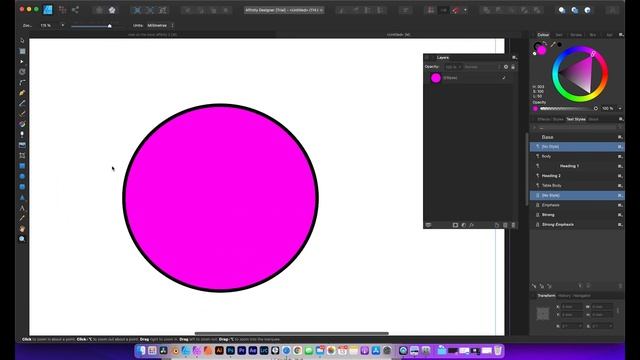
Task: Select the Ellipse shape tool
Action: [x=22, y=176]
